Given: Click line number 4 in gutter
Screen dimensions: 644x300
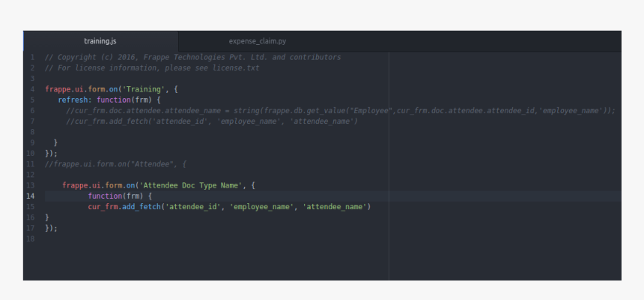Looking at the screenshot, I should pos(32,89).
